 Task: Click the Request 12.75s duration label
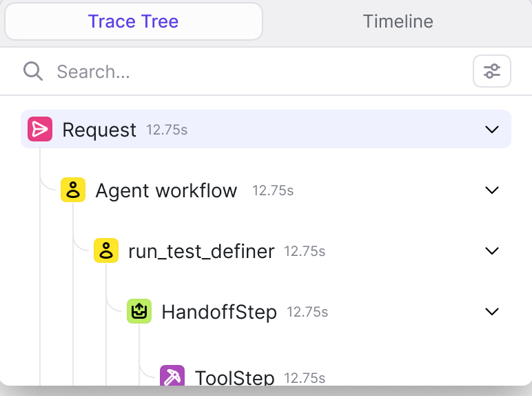[x=167, y=130]
